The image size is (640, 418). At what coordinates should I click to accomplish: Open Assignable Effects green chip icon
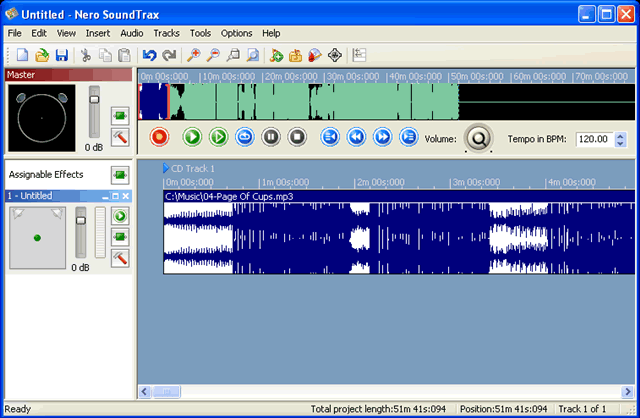[x=120, y=175]
